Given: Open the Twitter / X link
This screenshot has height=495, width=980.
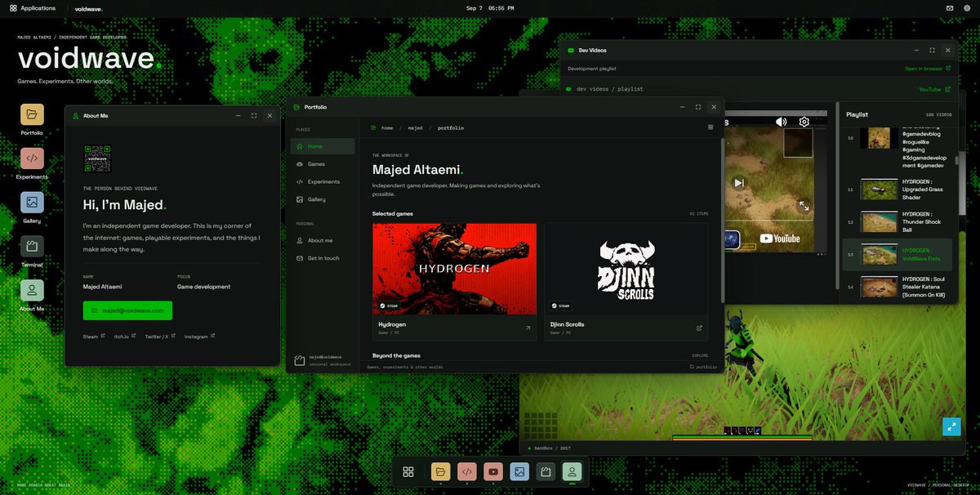Looking at the screenshot, I should click(161, 337).
